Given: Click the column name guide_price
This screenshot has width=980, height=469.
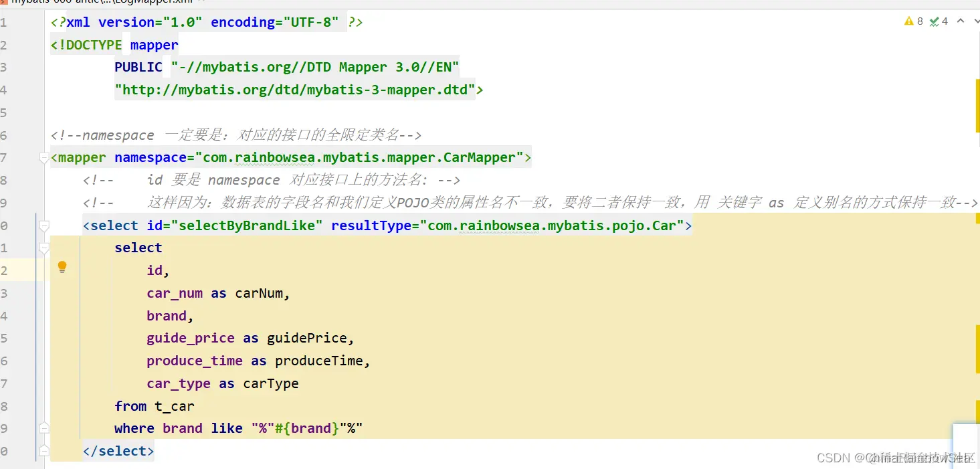Looking at the screenshot, I should [x=191, y=338].
